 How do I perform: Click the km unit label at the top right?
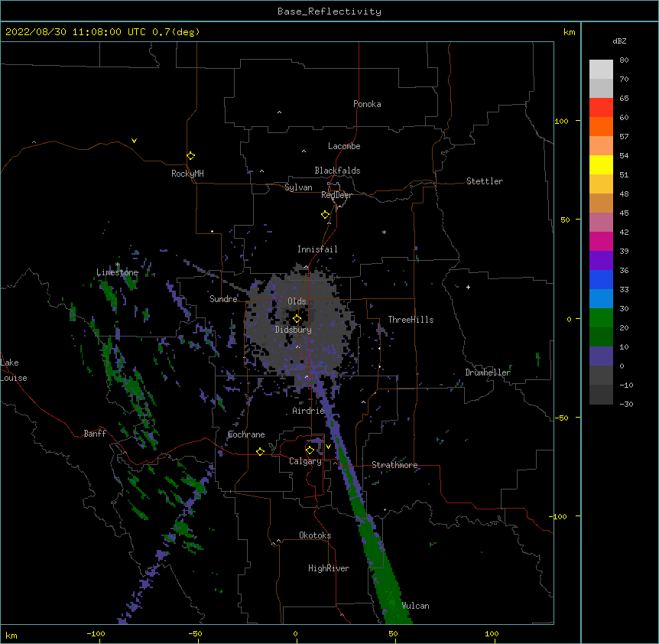point(569,32)
